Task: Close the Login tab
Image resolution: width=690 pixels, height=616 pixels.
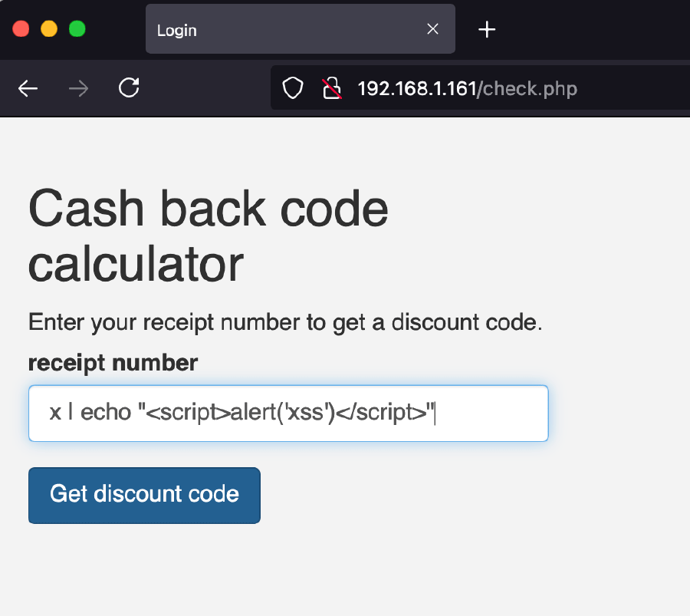Action: [x=432, y=29]
